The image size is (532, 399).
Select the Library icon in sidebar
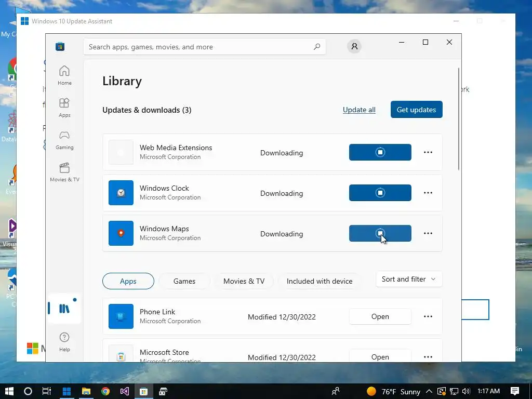64,309
